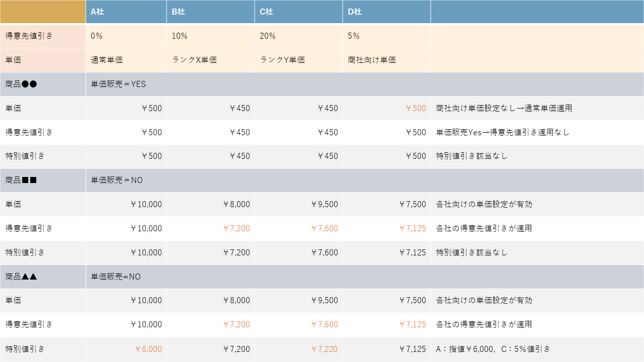The height and width of the screenshot is (362, 644).
Task: Select 商品■■ 単価 row ￥7,500 for D社
Action: click(386, 204)
